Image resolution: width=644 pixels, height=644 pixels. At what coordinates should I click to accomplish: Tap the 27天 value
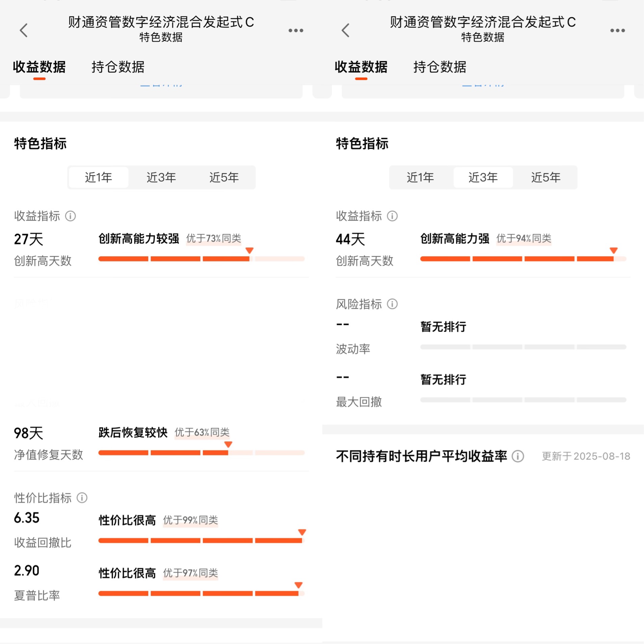(x=28, y=239)
